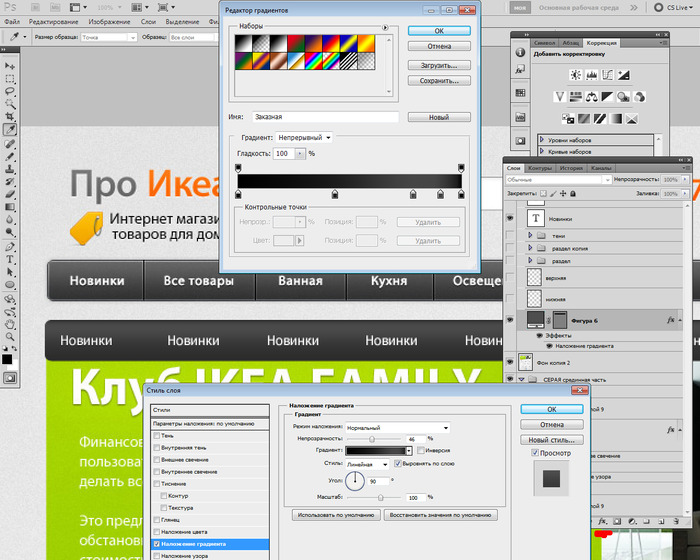Select the Crop tool
Screen dimensions: 700x560
coord(9,117)
